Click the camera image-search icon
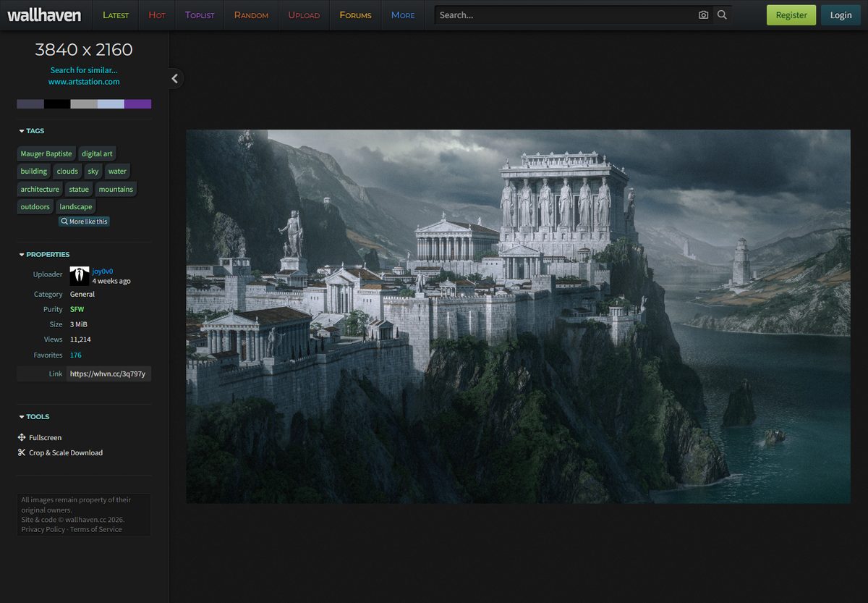Viewport: 868px width, 603px height. 703,15
